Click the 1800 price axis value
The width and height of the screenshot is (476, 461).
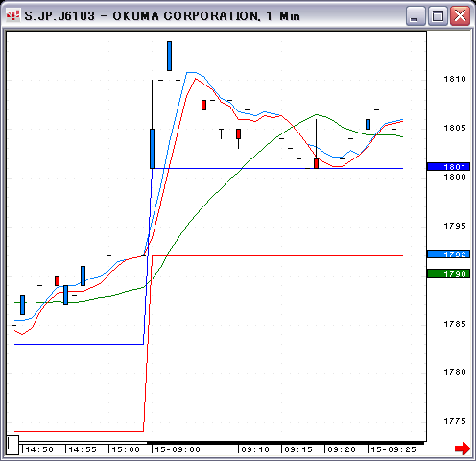(455, 177)
